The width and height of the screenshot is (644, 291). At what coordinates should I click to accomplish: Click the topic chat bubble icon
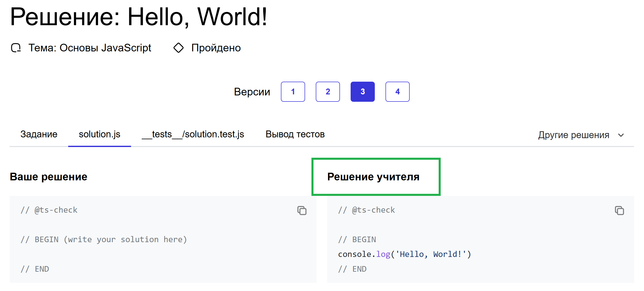(x=16, y=48)
